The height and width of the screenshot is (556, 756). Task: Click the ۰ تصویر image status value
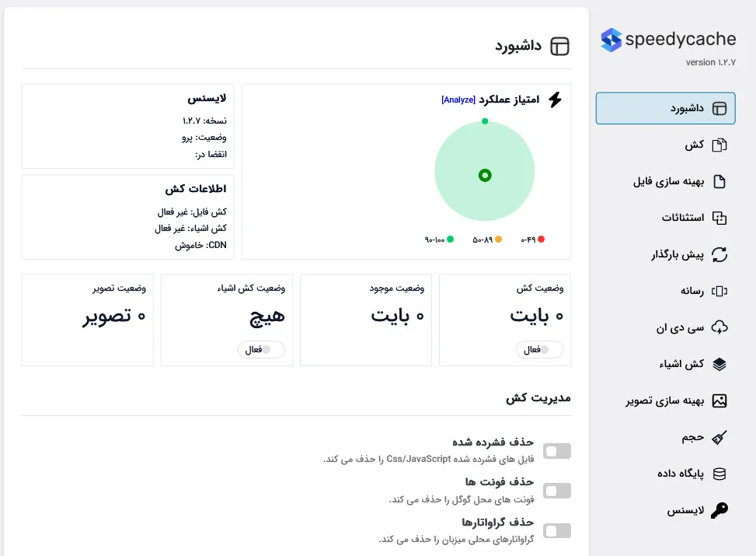coord(114,316)
